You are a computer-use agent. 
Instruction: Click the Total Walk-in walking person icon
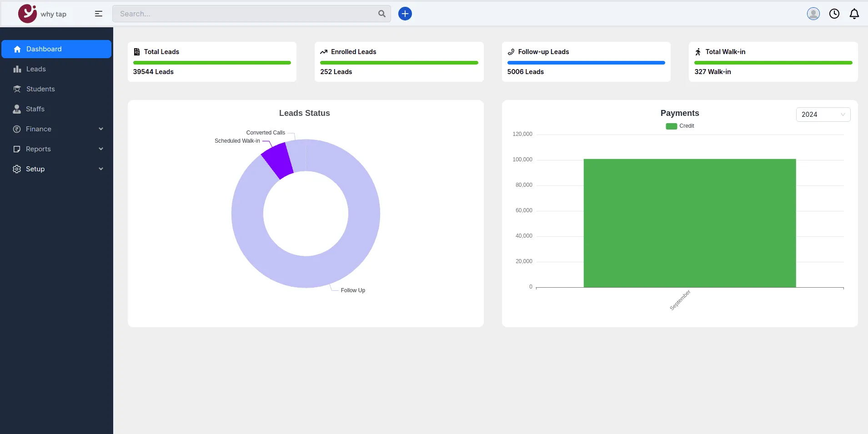[698, 52]
